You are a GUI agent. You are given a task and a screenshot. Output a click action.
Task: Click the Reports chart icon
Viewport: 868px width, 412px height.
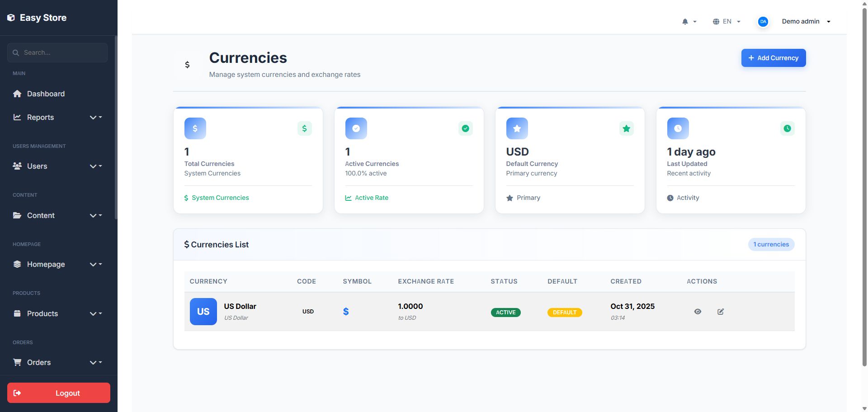tap(17, 117)
